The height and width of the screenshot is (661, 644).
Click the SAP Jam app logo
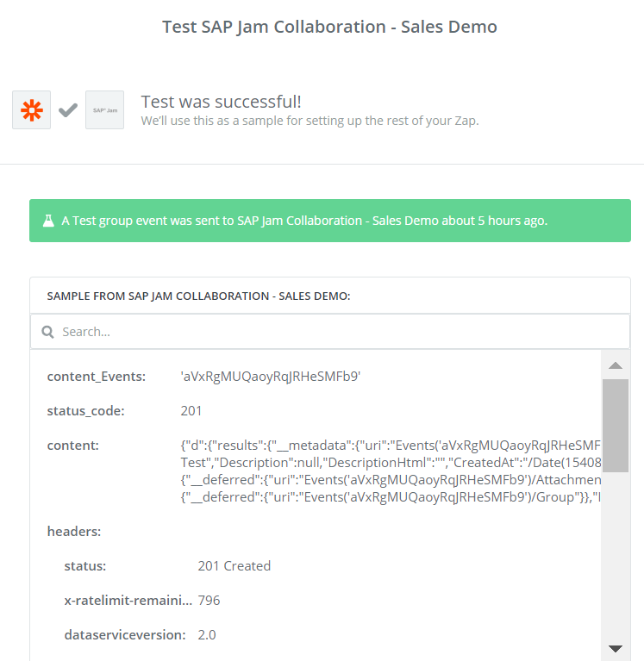click(x=104, y=110)
